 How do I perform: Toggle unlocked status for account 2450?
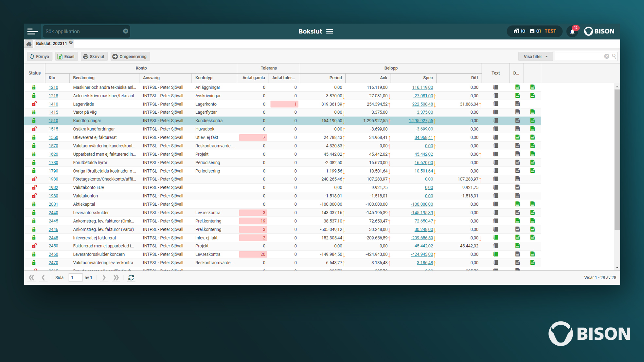coord(34,246)
